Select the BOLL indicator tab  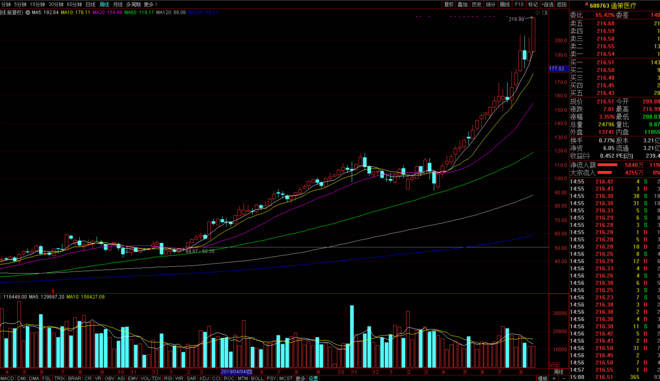257,378
